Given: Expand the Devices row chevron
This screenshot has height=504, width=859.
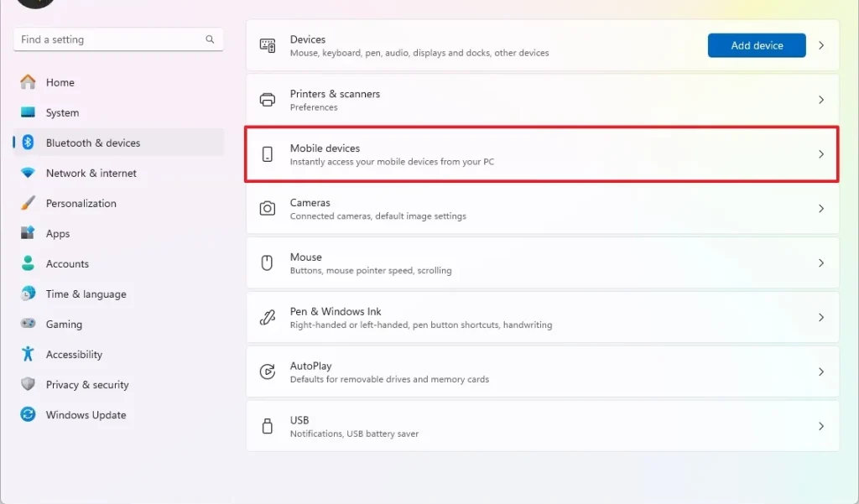Looking at the screenshot, I should click(821, 45).
